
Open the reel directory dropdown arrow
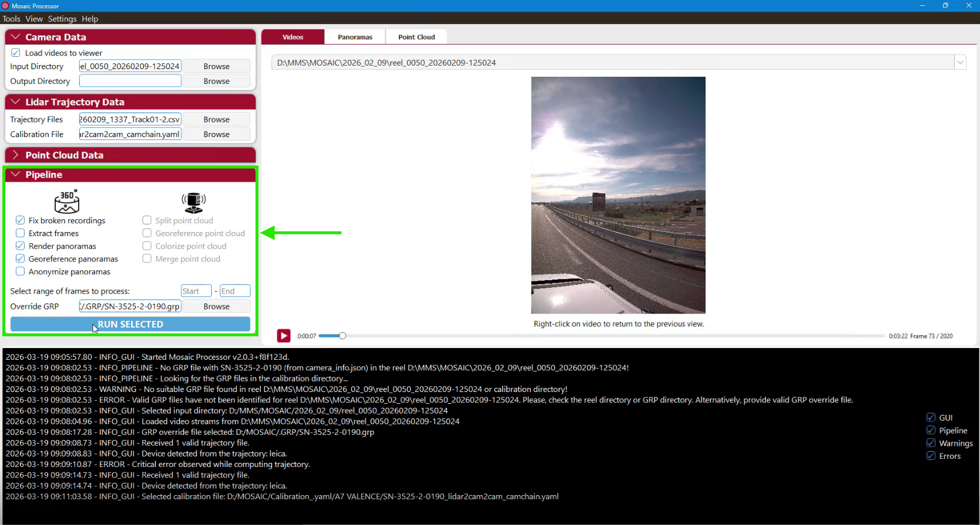pyautogui.click(x=960, y=62)
